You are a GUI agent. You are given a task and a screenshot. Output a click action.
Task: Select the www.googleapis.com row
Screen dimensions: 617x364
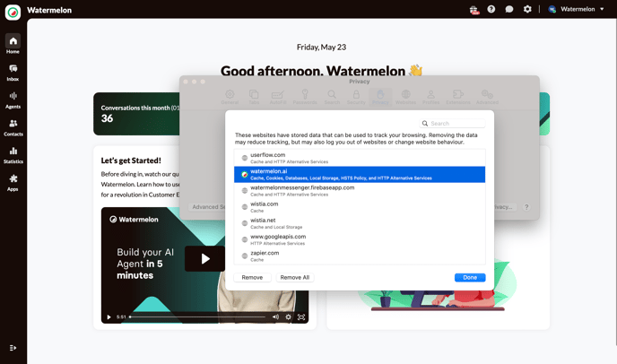click(x=360, y=239)
